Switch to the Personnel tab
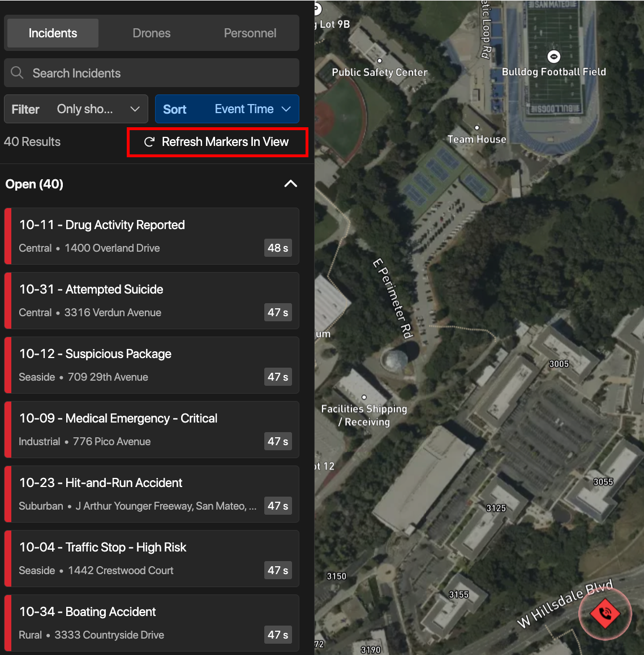The width and height of the screenshot is (644, 655). (250, 33)
